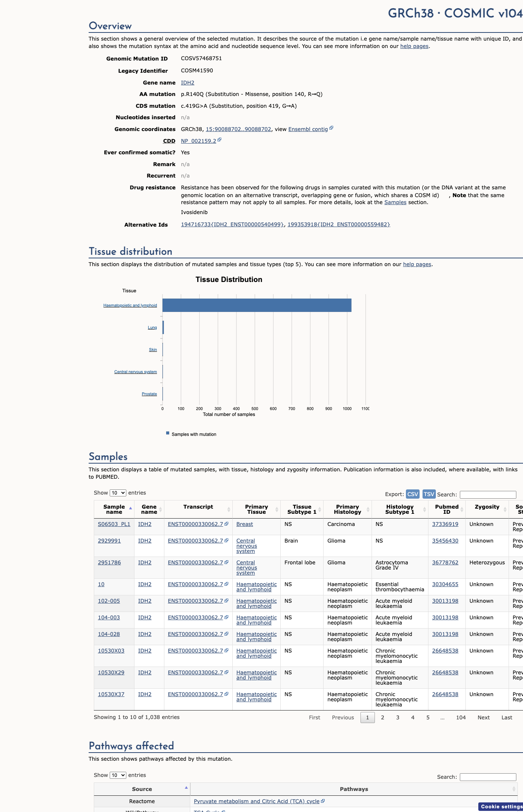523x812 pixels.
Task: Click sort arrows on Tissue Subtype 1 column
Action: pos(320,509)
